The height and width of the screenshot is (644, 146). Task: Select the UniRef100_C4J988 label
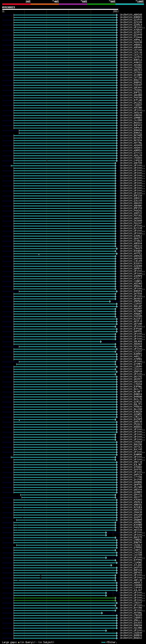click(131, 120)
